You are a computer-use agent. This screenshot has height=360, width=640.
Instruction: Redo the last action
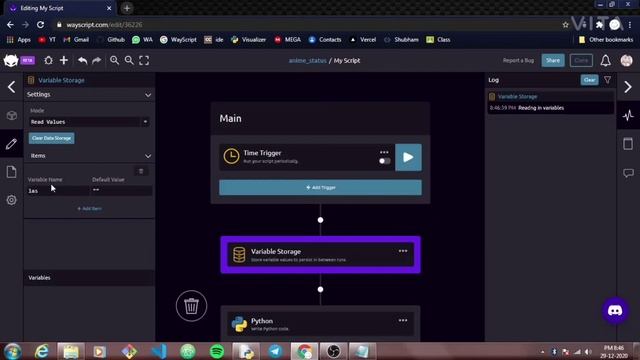click(96, 60)
